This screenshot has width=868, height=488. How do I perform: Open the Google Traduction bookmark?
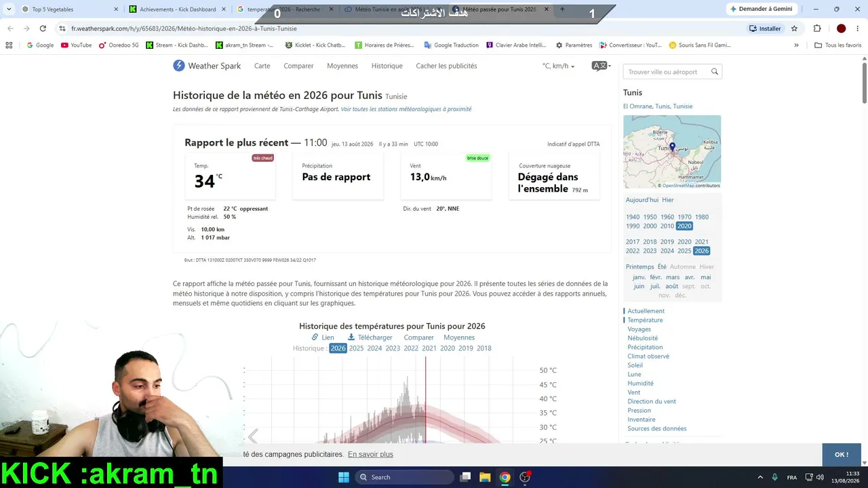pos(451,45)
